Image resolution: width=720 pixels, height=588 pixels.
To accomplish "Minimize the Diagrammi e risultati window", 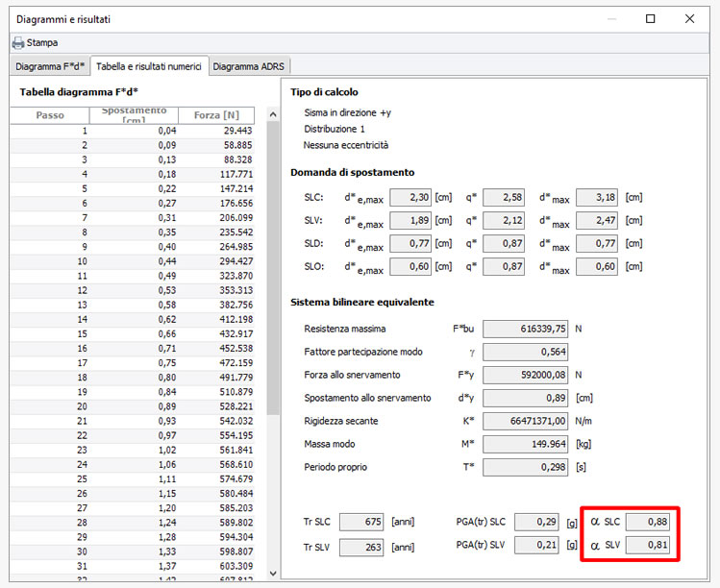I will tap(611, 18).
